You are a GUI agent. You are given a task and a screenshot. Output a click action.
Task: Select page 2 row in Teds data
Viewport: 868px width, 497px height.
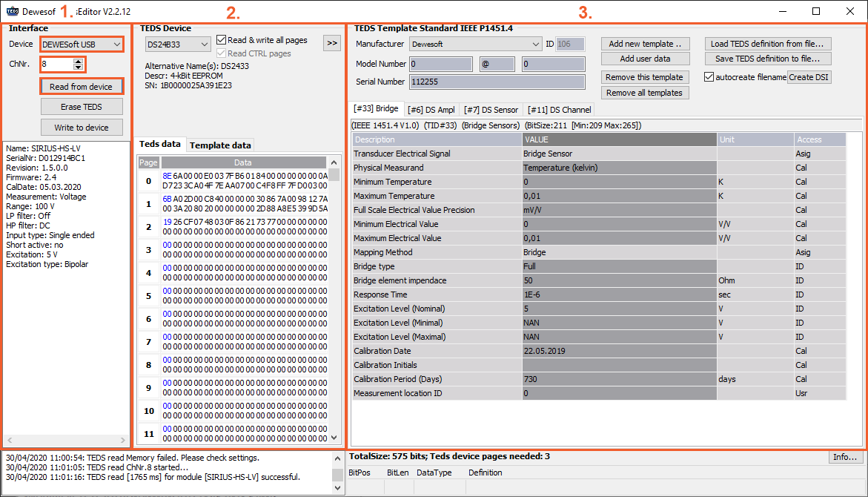[233, 226]
